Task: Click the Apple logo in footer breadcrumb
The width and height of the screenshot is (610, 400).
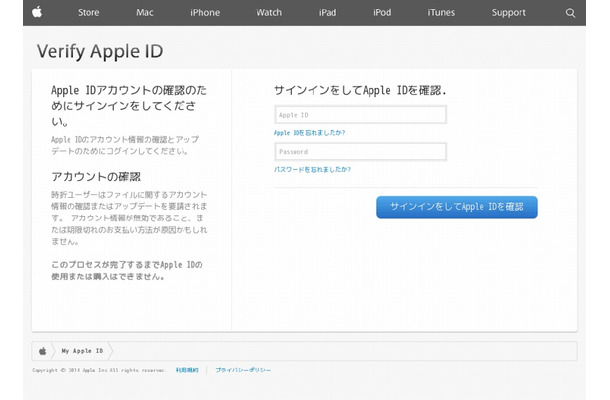Action: point(42,351)
